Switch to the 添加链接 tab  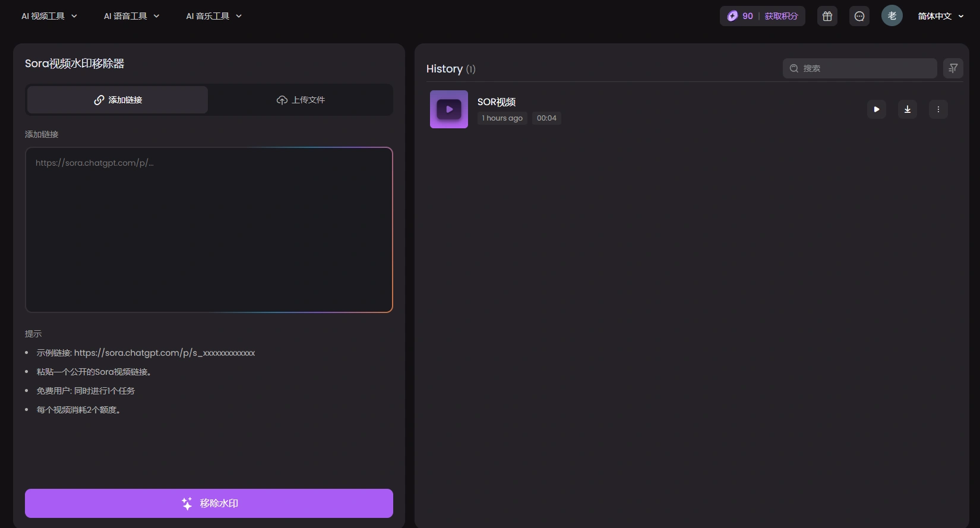118,100
